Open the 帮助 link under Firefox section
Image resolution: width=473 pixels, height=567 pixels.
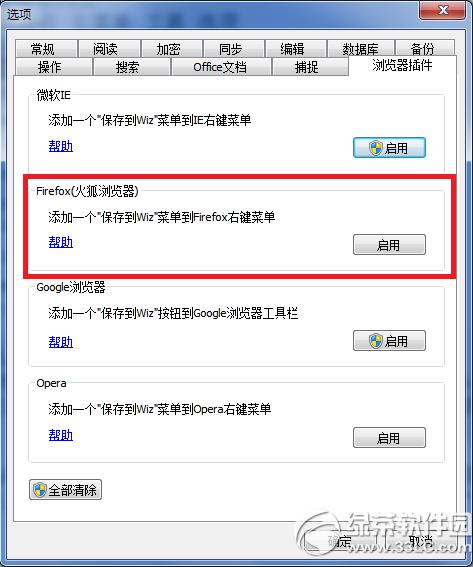pyautogui.click(x=61, y=242)
